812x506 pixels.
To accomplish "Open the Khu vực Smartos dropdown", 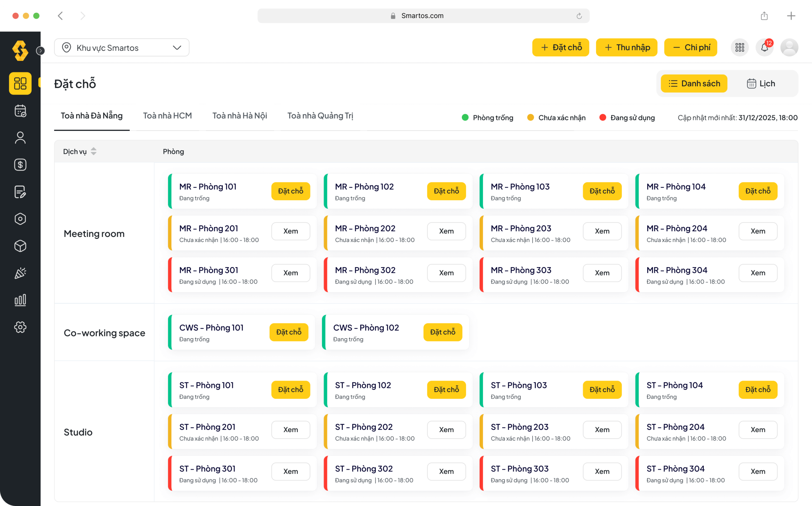I will [122, 48].
